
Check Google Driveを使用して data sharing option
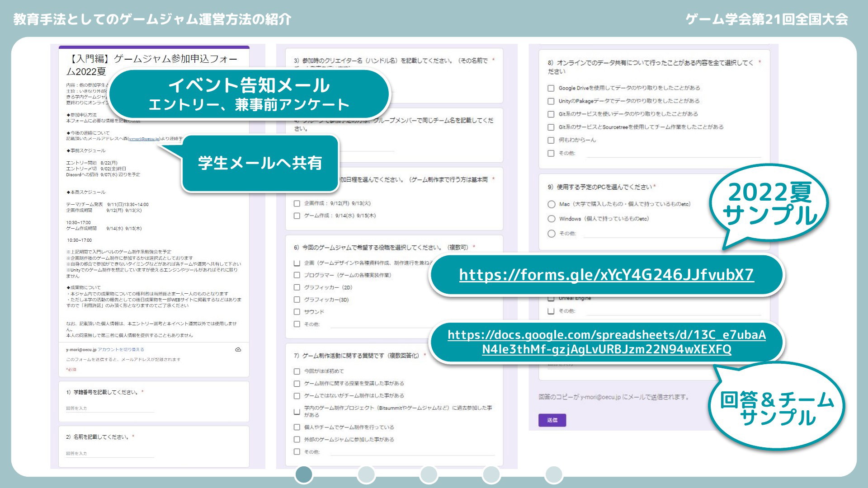551,88
